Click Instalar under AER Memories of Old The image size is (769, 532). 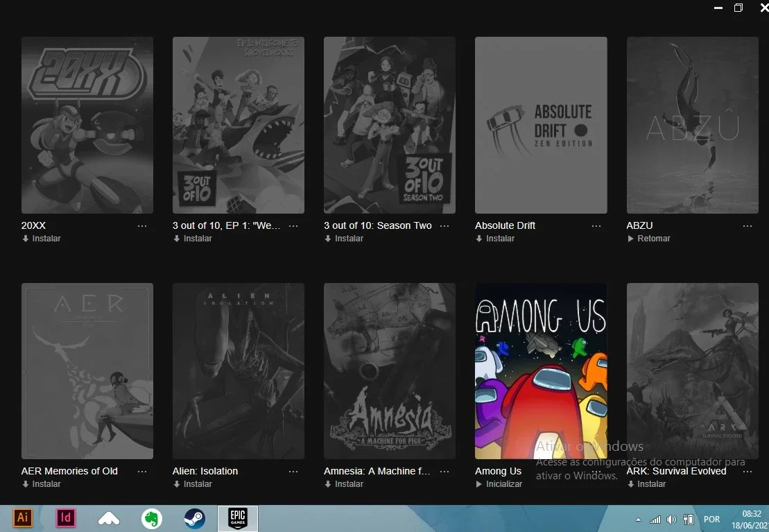41,484
